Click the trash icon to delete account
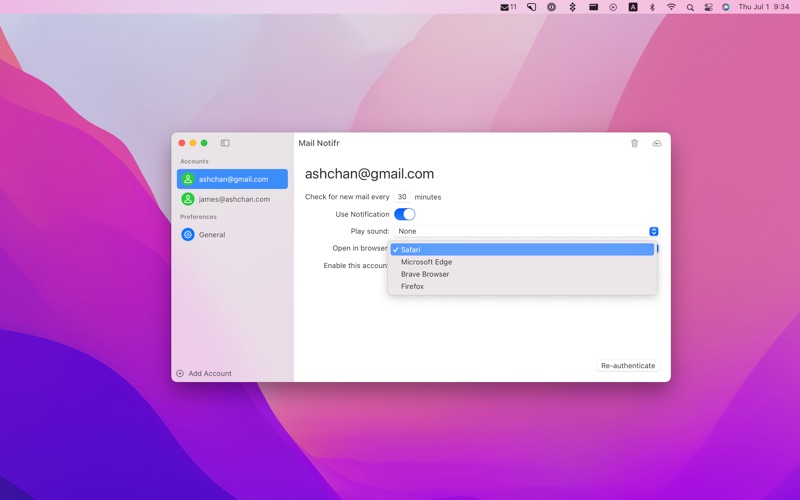This screenshot has height=500, width=800. [x=634, y=143]
